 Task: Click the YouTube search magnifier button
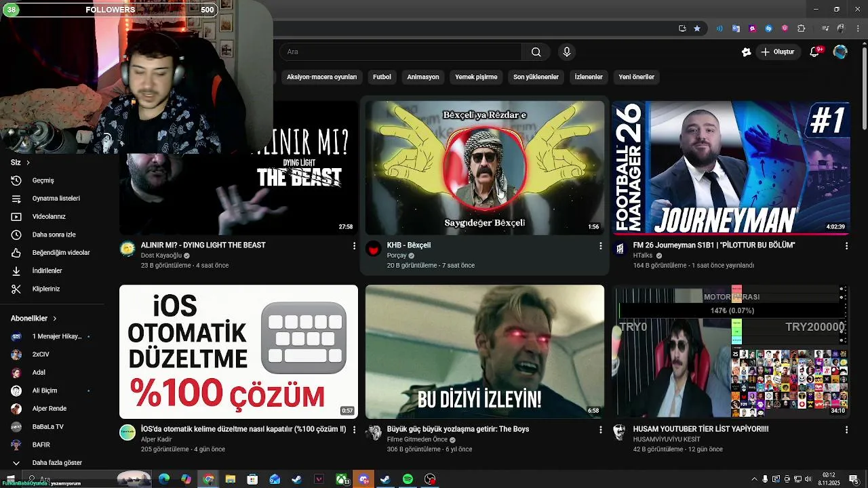pos(536,52)
